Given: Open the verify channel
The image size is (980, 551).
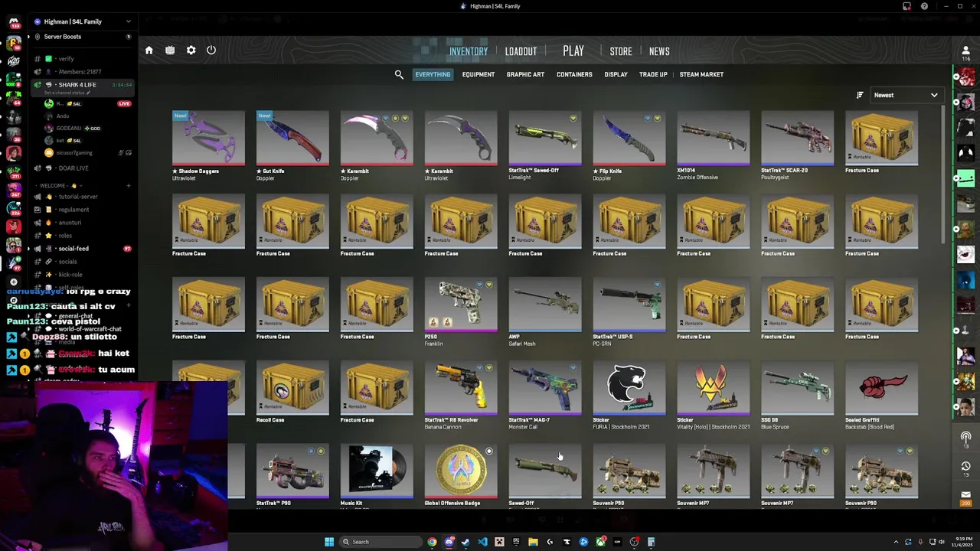Looking at the screenshot, I should tap(83, 59).
